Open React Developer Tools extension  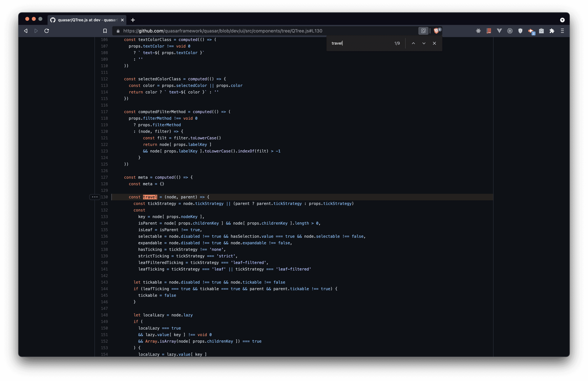coord(478,31)
